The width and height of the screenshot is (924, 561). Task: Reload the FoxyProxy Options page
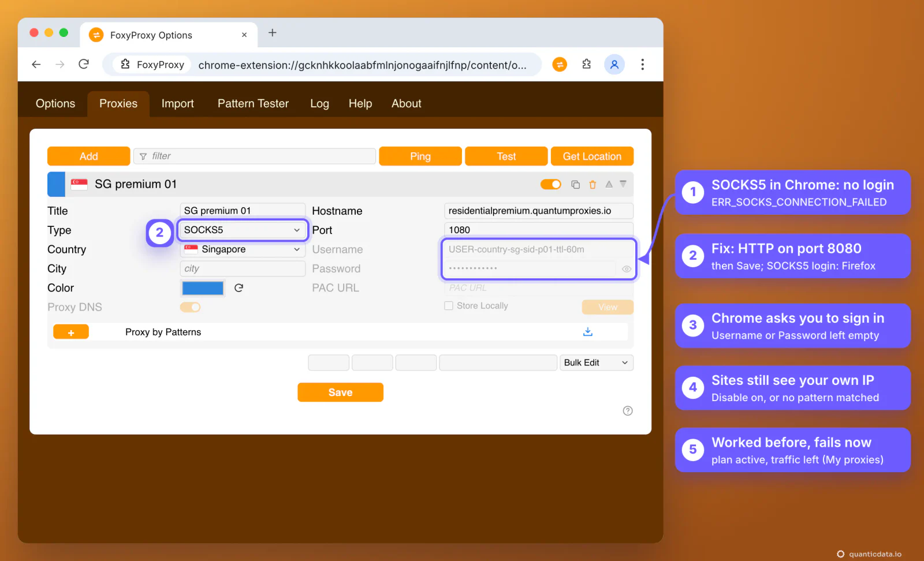click(84, 64)
